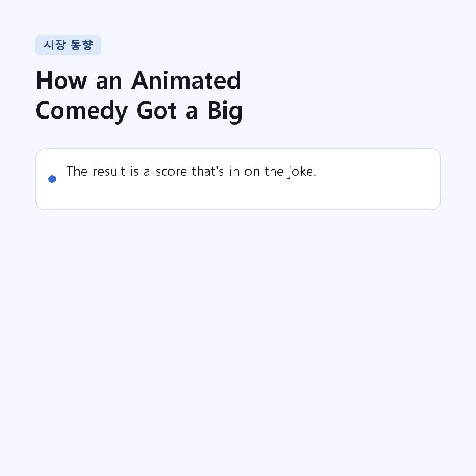Click the word the before joke

pos(274,171)
